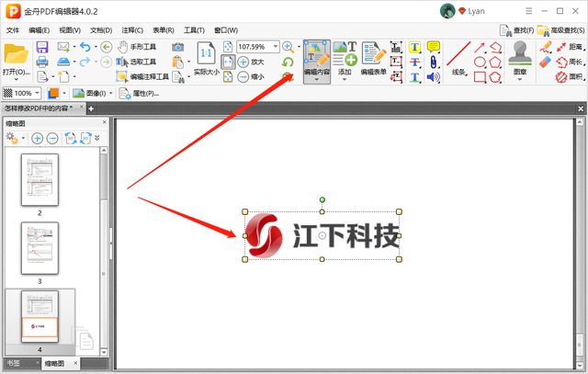Click the speaker sound annotation icon
This screenshot has width=588, height=374.
pos(433,77)
